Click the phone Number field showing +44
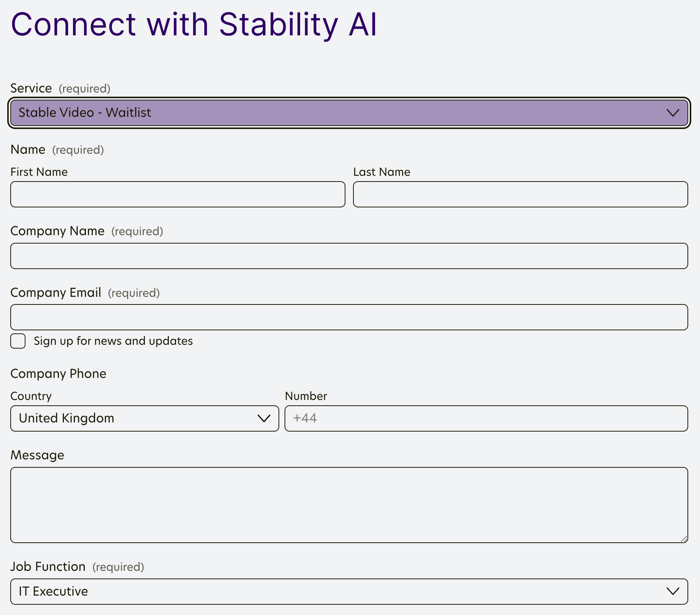 486,418
